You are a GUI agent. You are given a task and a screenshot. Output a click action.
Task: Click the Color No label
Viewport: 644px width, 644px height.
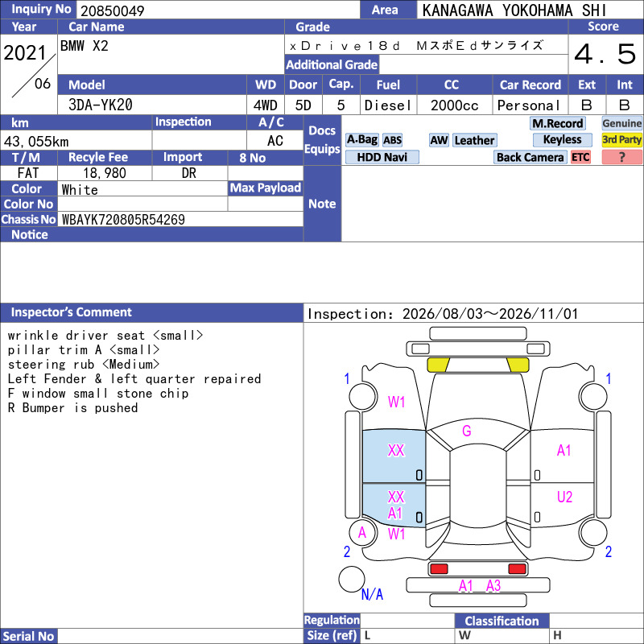(x=28, y=204)
